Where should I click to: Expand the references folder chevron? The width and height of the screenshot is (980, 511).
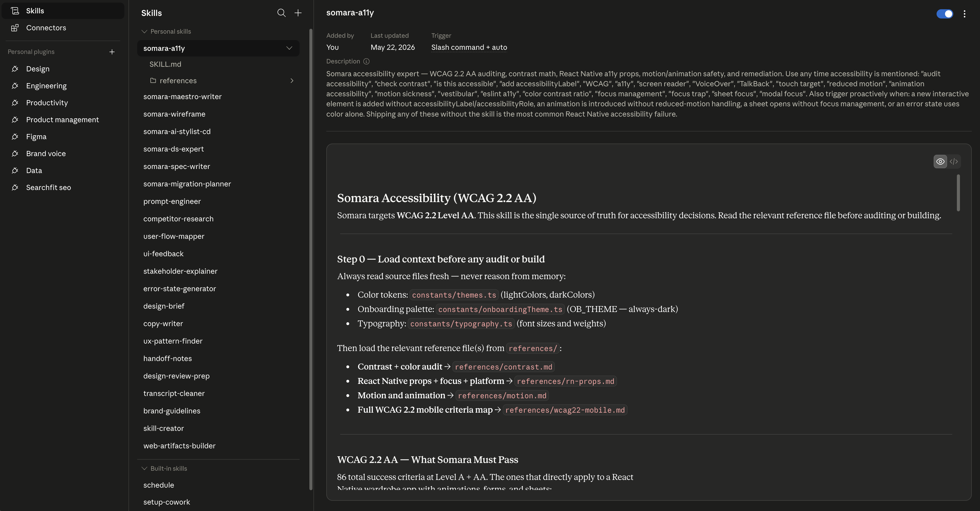(x=292, y=81)
